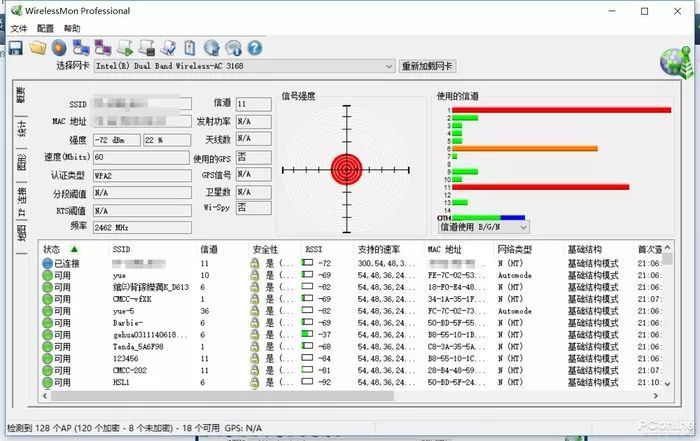Click the 重新加载网卡 button

click(427, 67)
